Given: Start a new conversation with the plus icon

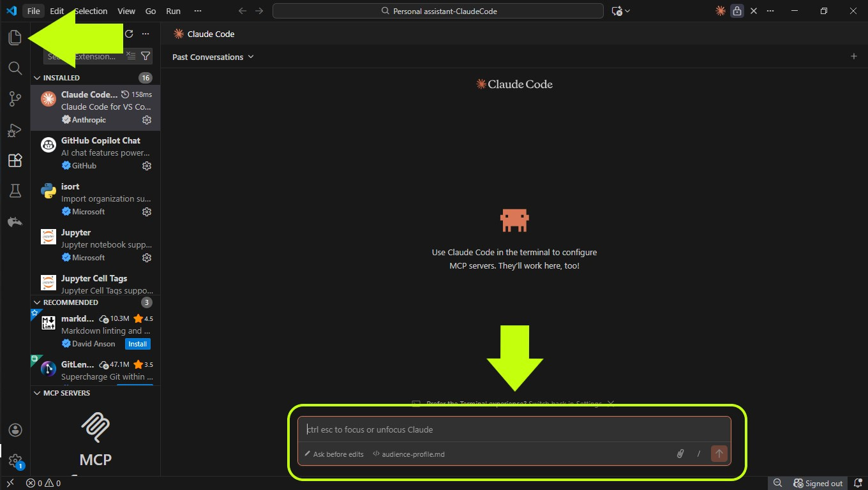Looking at the screenshot, I should coord(854,56).
